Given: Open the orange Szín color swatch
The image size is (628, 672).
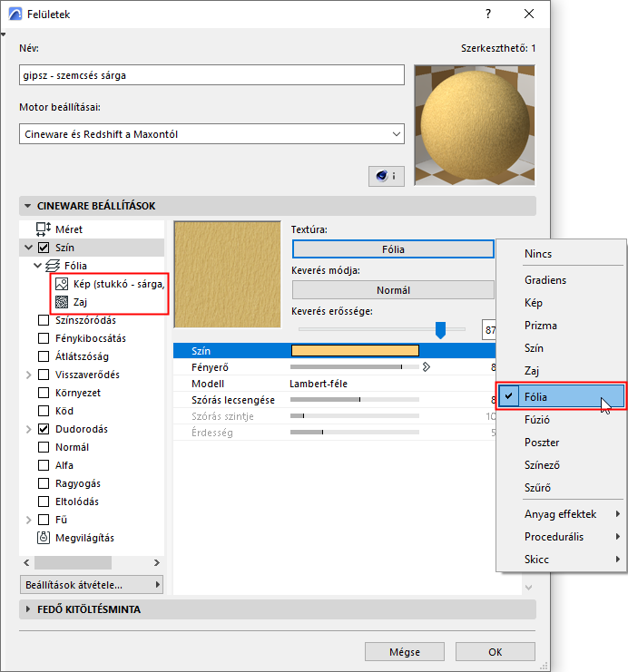Looking at the screenshot, I should click(355, 351).
